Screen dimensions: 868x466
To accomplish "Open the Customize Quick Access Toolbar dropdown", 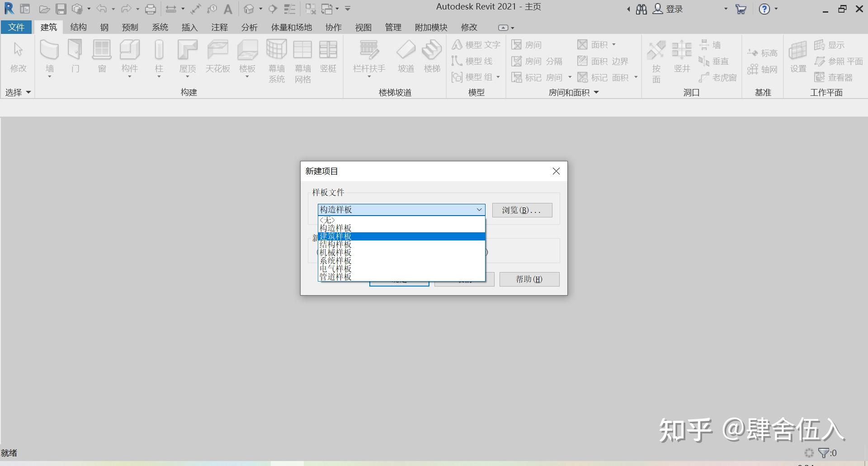I will 347,9.
